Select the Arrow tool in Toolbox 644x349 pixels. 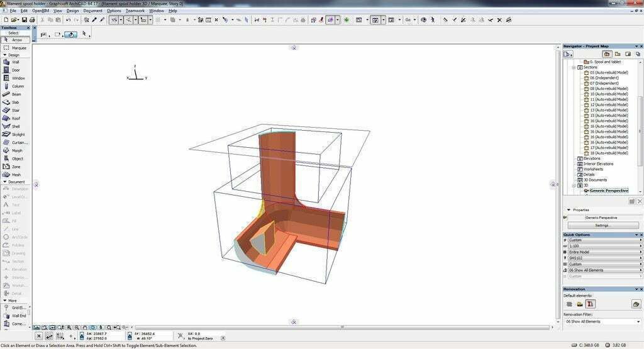[15, 40]
